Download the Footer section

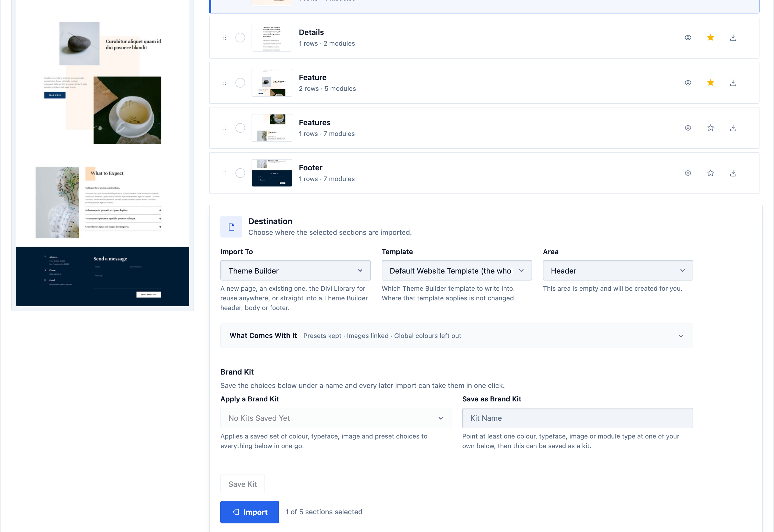pos(733,173)
